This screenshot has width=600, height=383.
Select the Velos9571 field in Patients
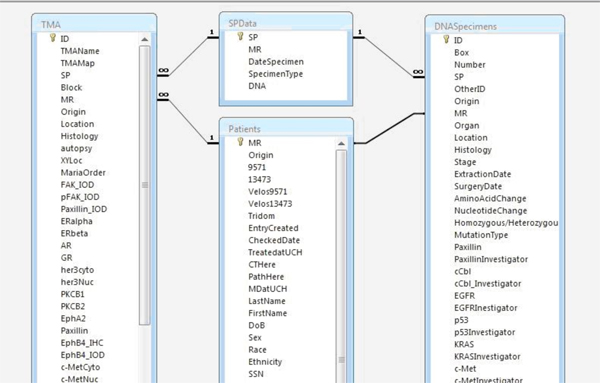(x=267, y=192)
